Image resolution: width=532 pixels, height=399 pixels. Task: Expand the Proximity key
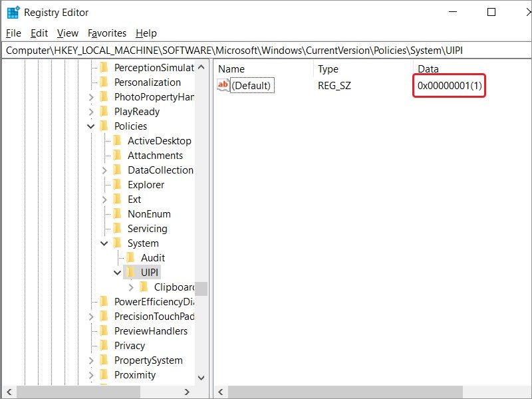[x=91, y=375]
